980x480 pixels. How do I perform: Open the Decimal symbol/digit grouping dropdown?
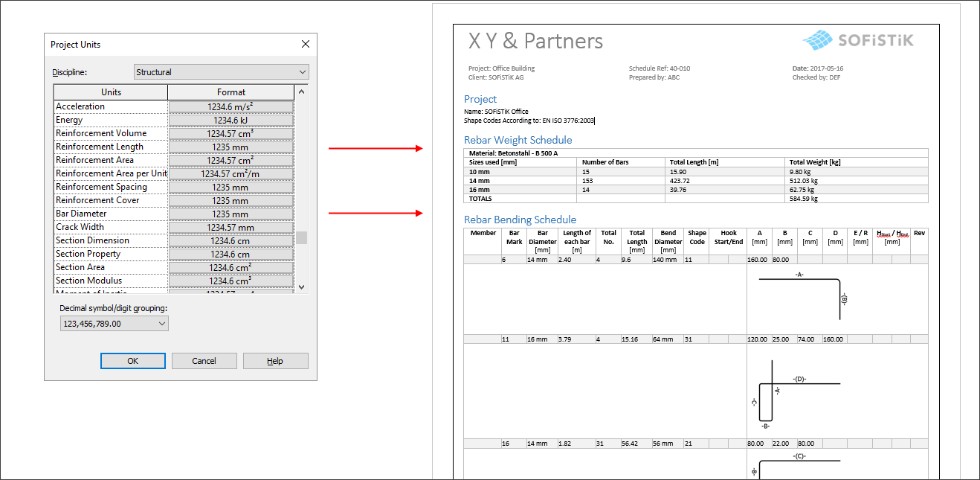115,324
